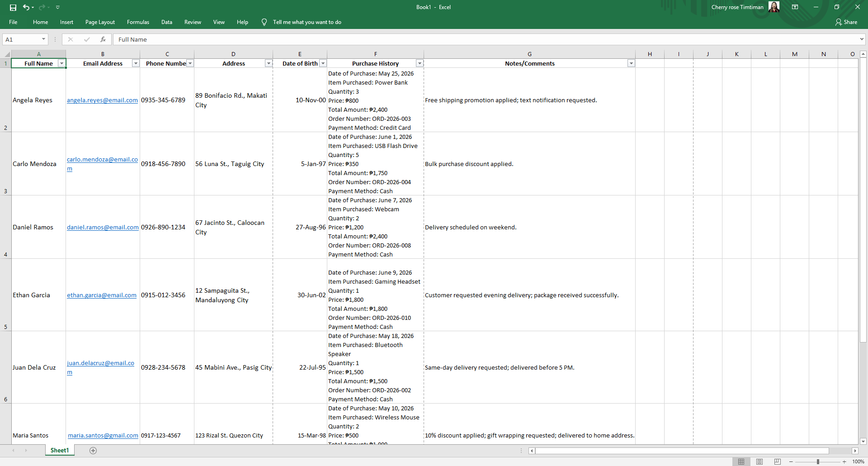Select the Angela Reyes cell
The height and width of the screenshot is (466, 868).
click(38, 100)
